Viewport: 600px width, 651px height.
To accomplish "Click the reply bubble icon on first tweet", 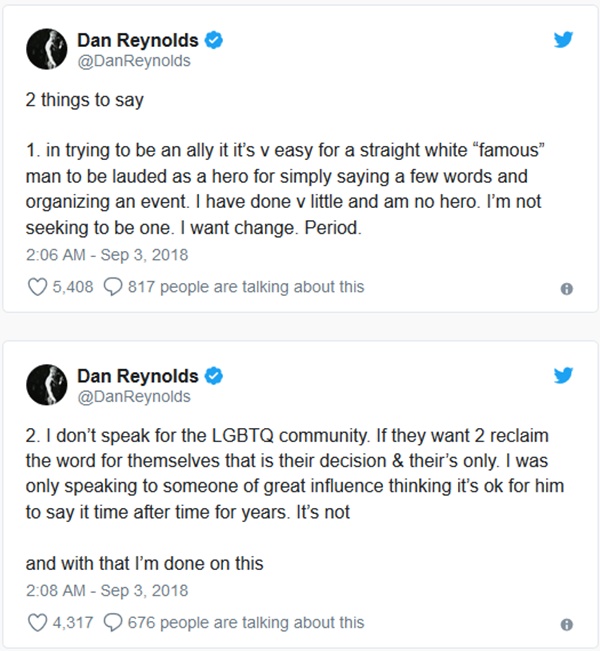I will click(113, 287).
